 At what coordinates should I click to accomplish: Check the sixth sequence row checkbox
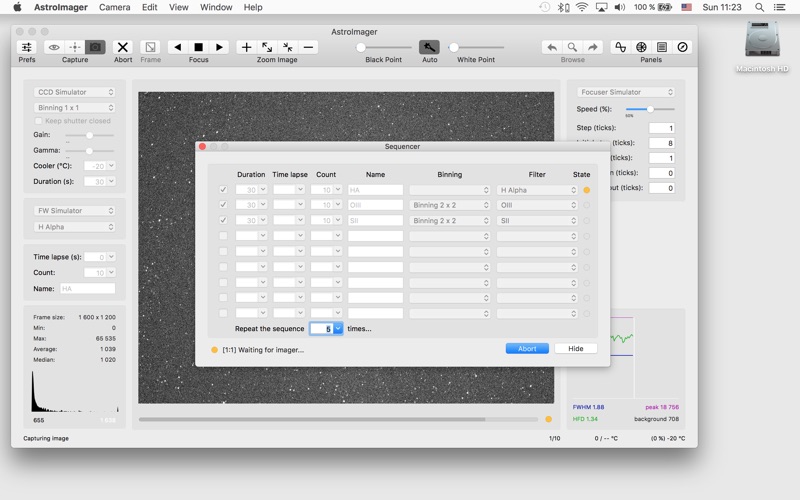click(223, 267)
